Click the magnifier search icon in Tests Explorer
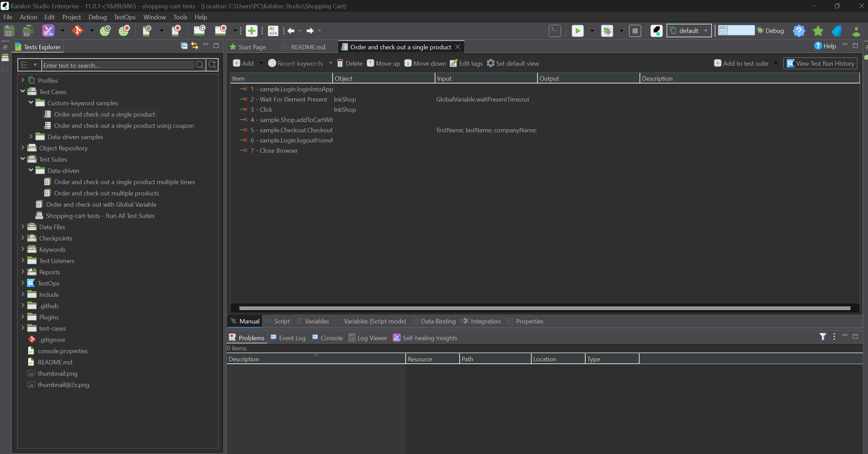Screen dimensions: 868x454 [x=200, y=65]
